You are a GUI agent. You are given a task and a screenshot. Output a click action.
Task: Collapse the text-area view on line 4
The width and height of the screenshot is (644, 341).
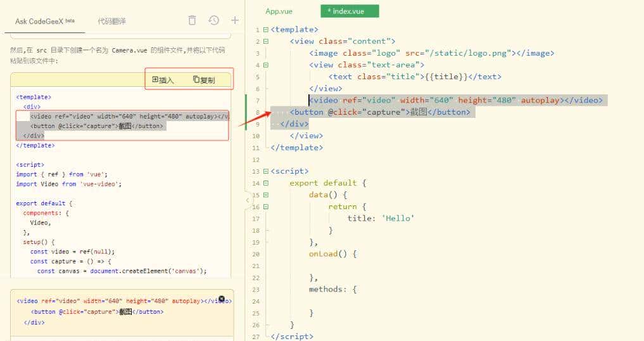(x=266, y=65)
